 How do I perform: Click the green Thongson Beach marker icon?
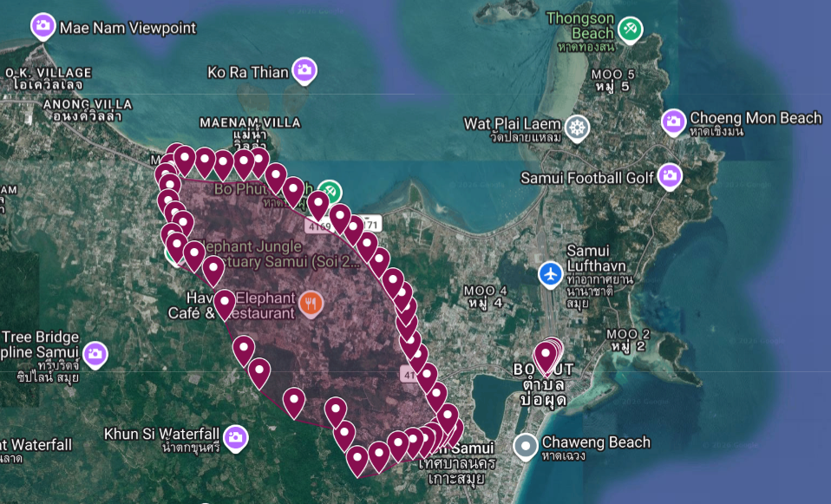[630, 29]
